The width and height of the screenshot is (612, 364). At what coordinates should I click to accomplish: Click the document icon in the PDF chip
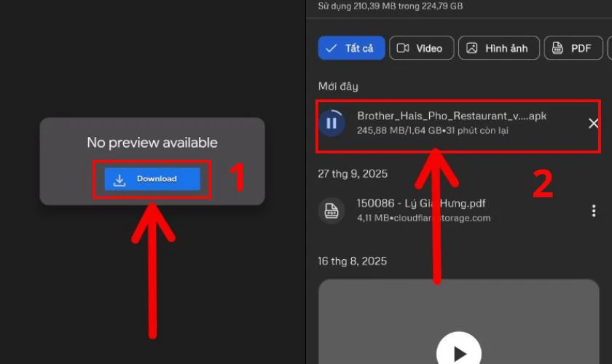click(558, 48)
